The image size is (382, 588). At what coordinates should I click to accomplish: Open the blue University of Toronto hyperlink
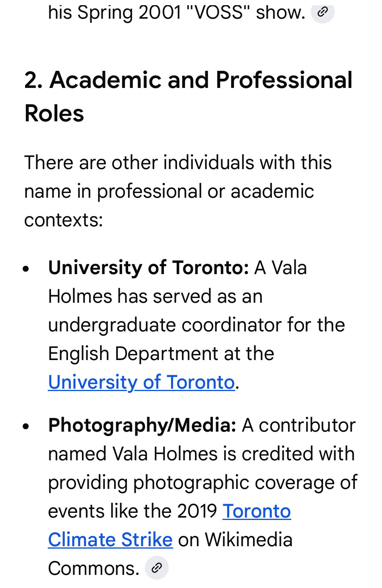[x=141, y=382]
